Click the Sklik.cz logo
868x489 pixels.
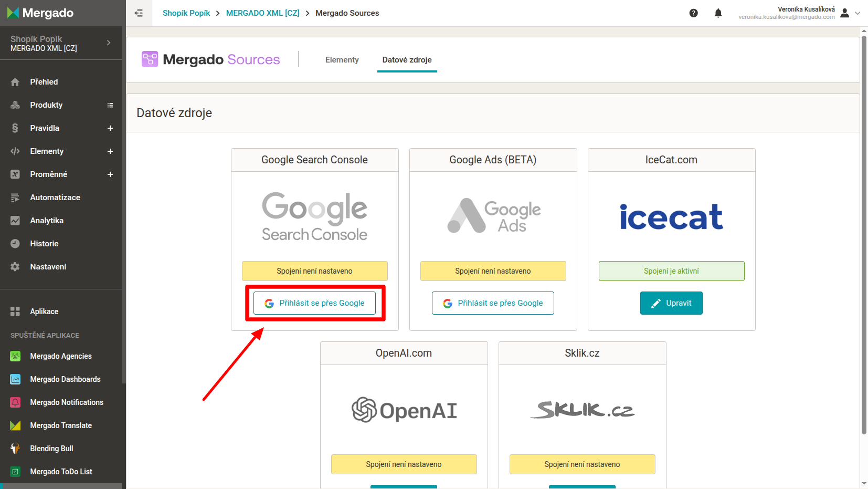pyautogui.click(x=583, y=410)
